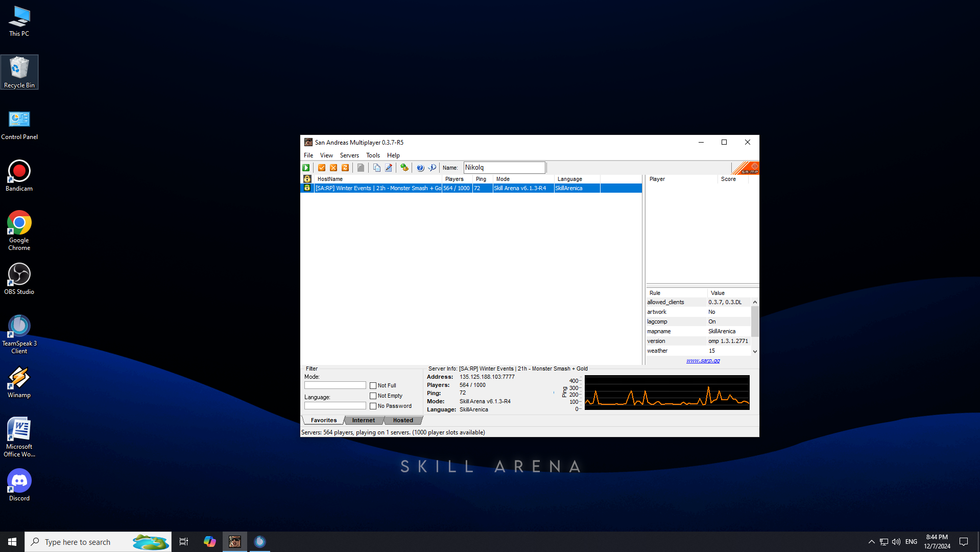The height and width of the screenshot is (552, 980).
Task: Open the Settings gear toolbar icon
Action: point(404,168)
